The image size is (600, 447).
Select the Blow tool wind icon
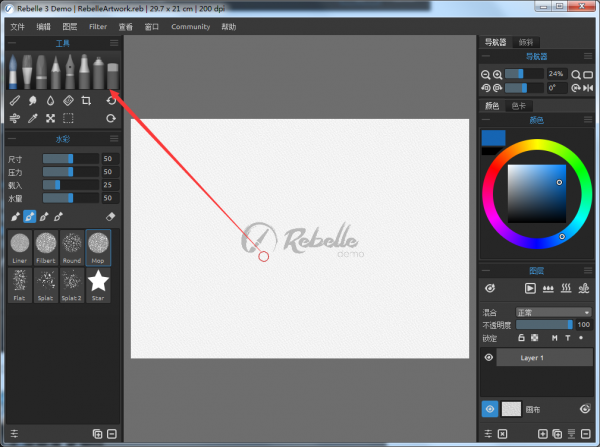pyautogui.click(x=14, y=118)
